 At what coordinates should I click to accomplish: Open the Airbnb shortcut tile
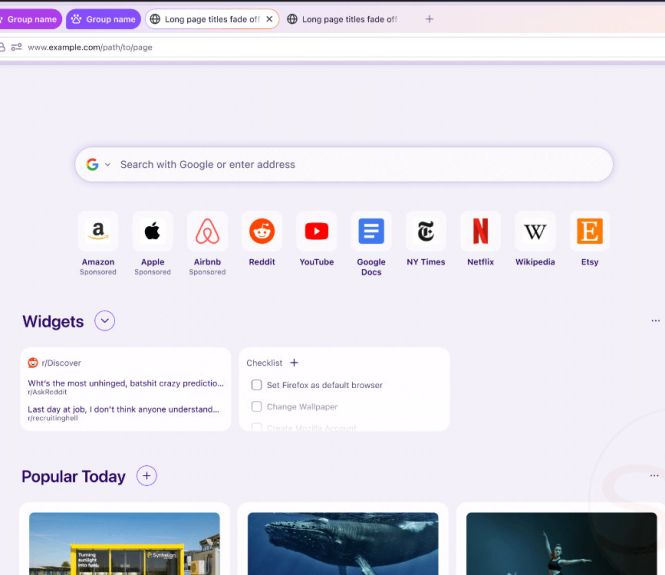tap(207, 231)
